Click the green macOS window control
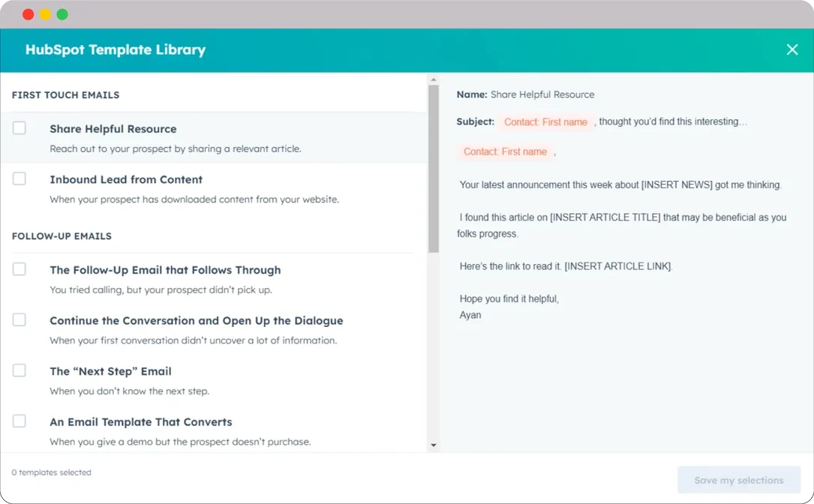Screen dimensions: 814x504 click(x=62, y=13)
